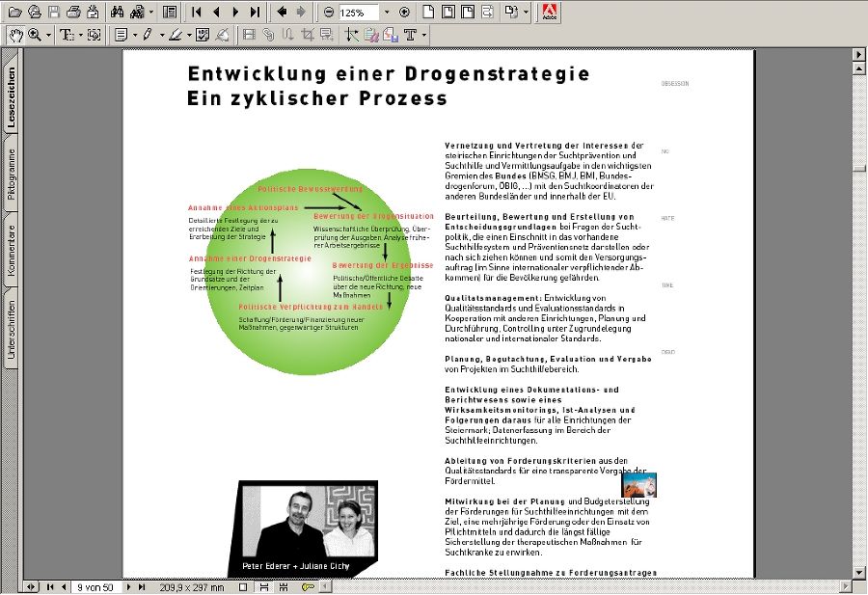The image size is (868, 595).
Task: Select the Pencil drawing tool
Action: coord(148,35)
